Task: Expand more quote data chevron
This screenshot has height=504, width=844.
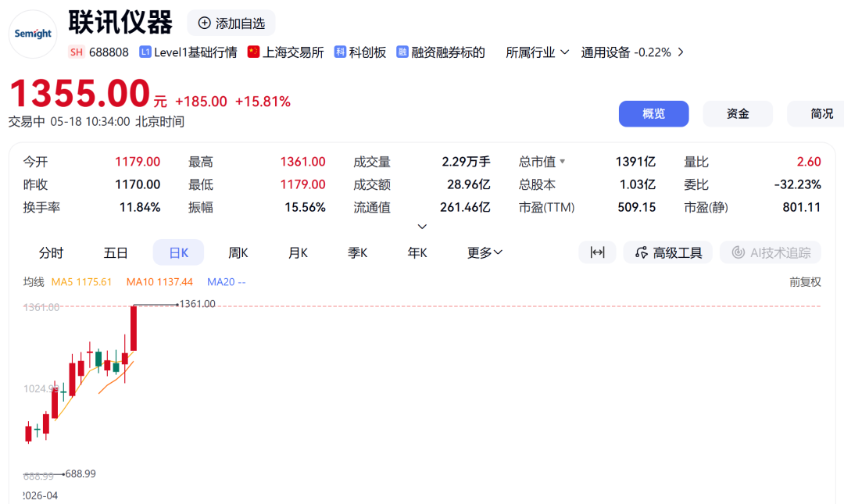Action: tap(422, 227)
